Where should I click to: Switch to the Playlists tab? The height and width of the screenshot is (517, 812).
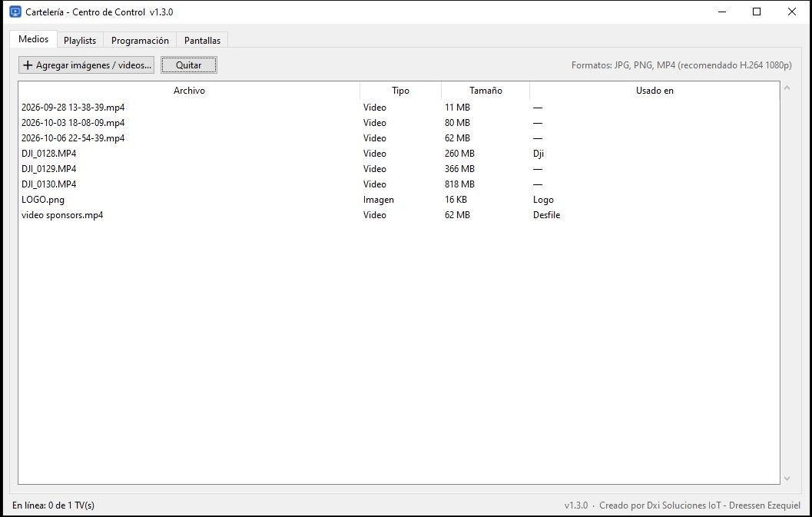pyautogui.click(x=80, y=40)
